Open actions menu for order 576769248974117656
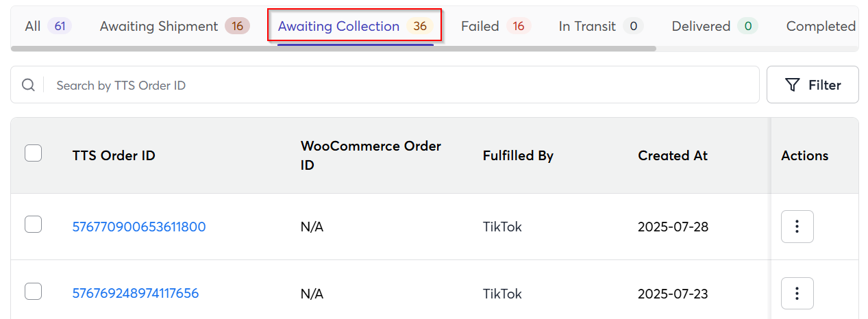 point(797,293)
